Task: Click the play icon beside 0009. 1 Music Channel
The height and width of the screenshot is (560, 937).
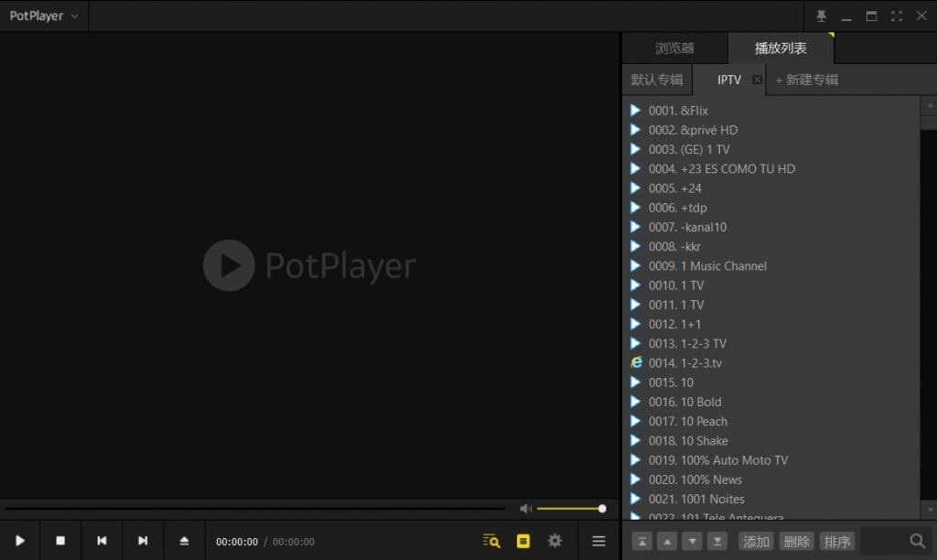Action: tap(635, 265)
